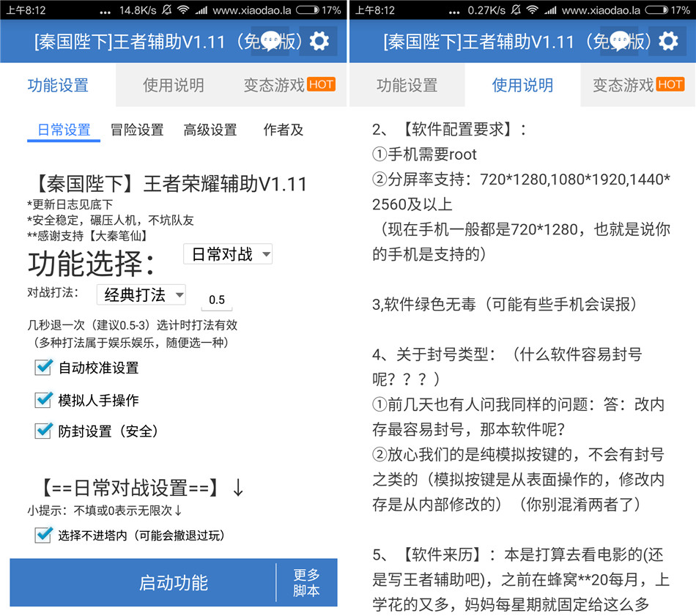Viewport: 696px width, 616px height.
Task: Click the 0.5 seconds input field
Action: [217, 300]
